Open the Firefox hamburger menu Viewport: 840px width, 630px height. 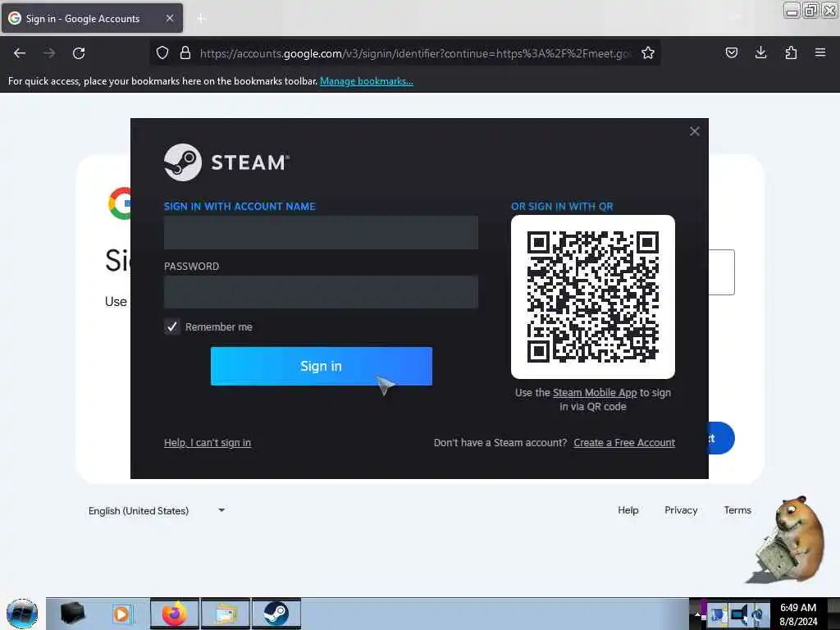[x=820, y=52]
